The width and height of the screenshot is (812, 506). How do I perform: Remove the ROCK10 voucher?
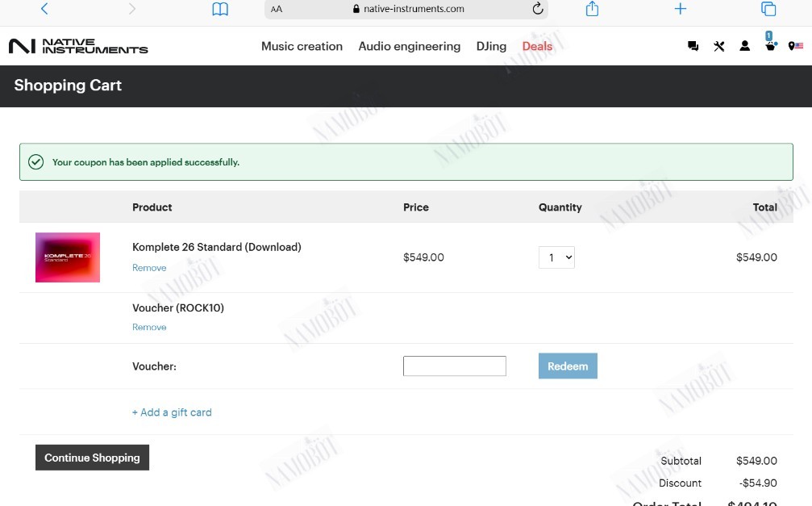tap(149, 327)
